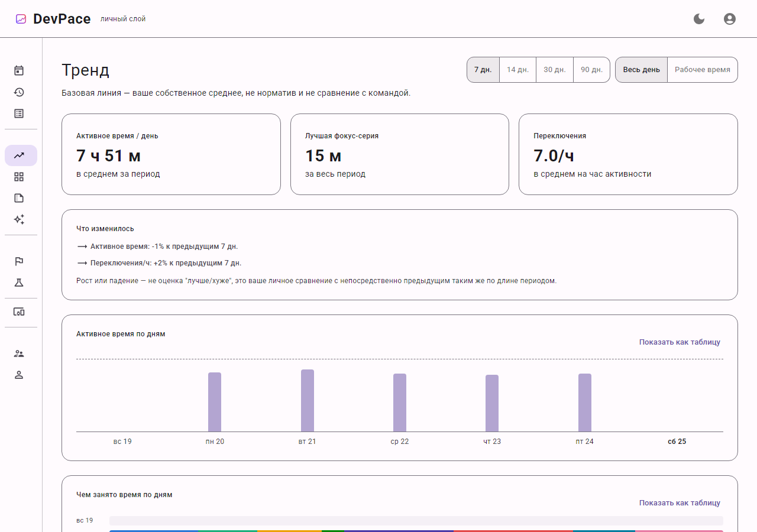Screen dimensions: 757x532
Task: Toggle dark mode moon icon
Action: pyautogui.click(x=699, y=19)
